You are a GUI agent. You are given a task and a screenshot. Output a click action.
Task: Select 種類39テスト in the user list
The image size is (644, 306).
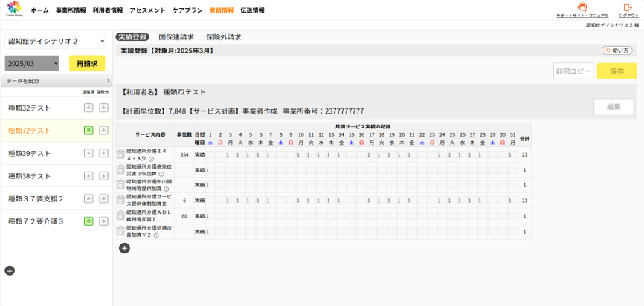tap(30, 154)
